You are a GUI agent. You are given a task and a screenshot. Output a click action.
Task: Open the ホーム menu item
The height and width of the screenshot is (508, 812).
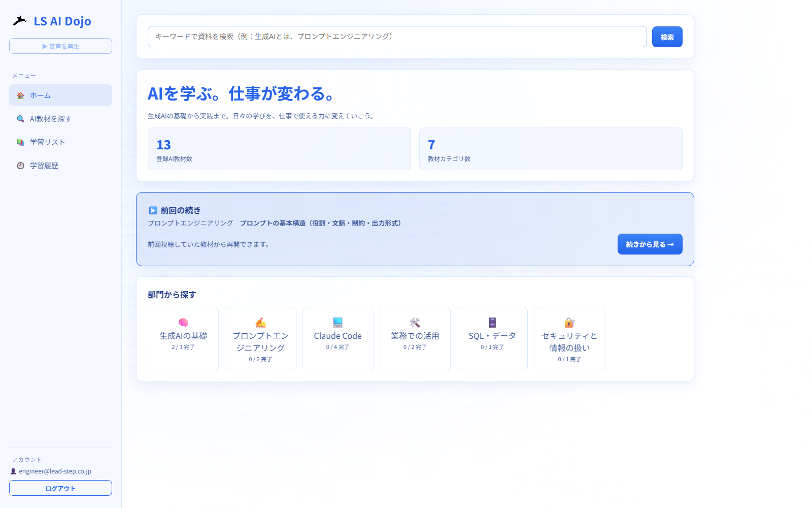click(x=60, y=95)
